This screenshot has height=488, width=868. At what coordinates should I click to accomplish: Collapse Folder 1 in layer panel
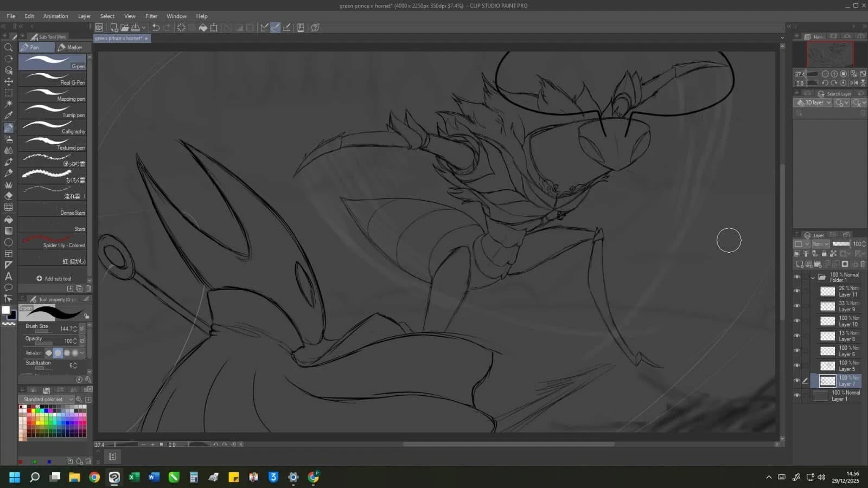tap(813, 277)
